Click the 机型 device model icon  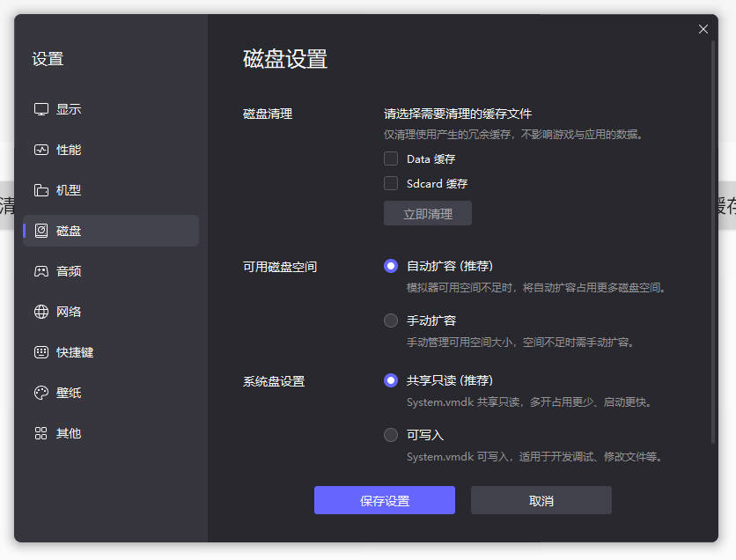(40, 189)
